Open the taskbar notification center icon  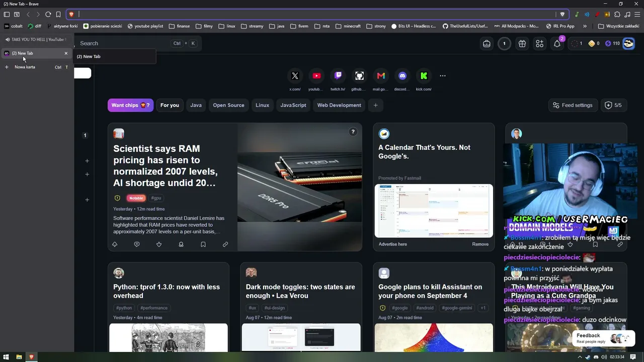click(x=632, y=357)
